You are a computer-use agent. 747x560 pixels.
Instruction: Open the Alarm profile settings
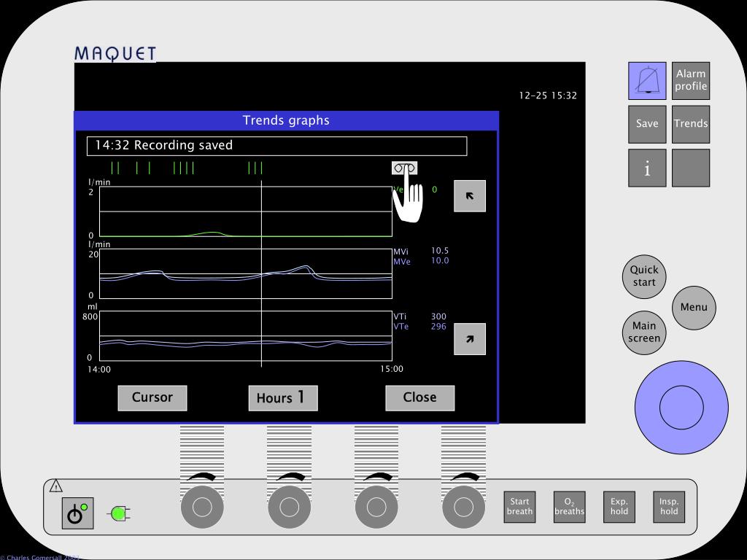(691, 80)
